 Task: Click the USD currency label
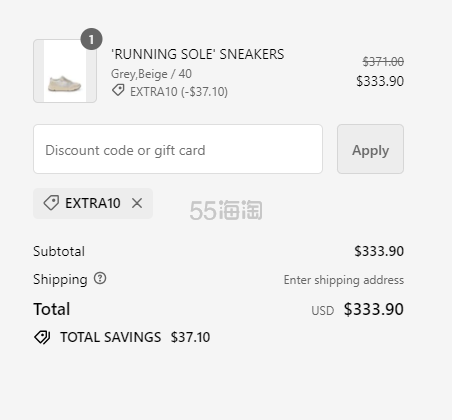[323, 310]
